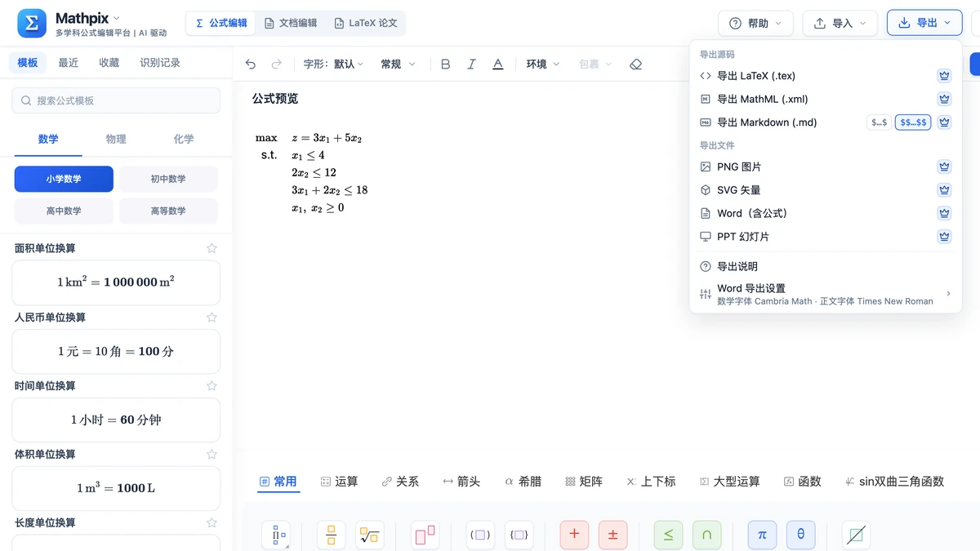
Task: Select the $$...$$ display delimiter option
Action: 913,122
